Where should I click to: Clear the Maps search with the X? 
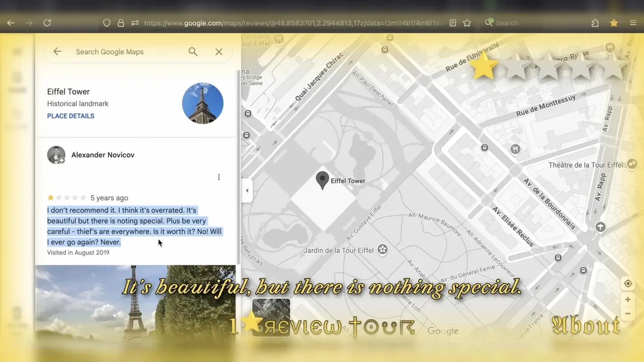pyautogui.click(x=219, y=52)
